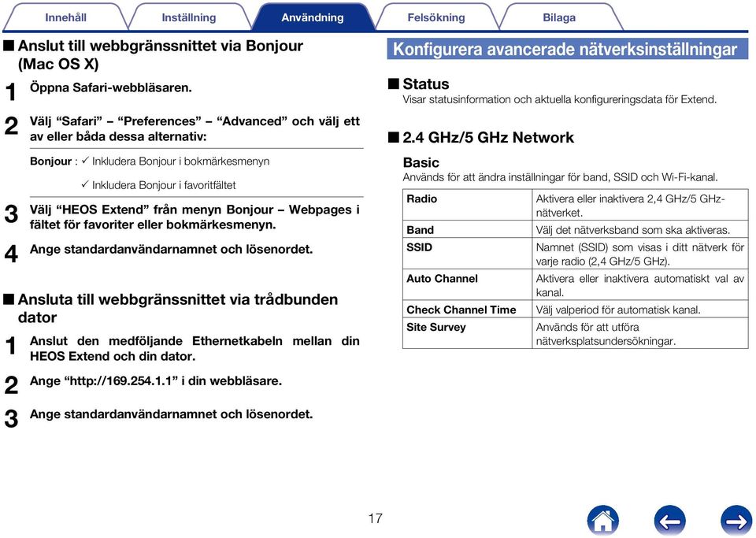Click the Status section heading
The image size is (756, 538).
[425, 83]
